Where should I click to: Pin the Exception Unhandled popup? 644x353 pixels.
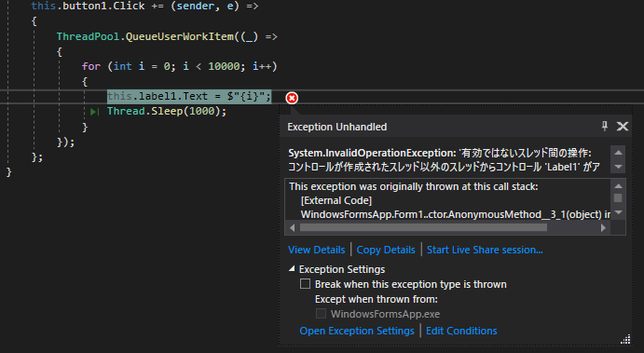(x=605, y=126)
